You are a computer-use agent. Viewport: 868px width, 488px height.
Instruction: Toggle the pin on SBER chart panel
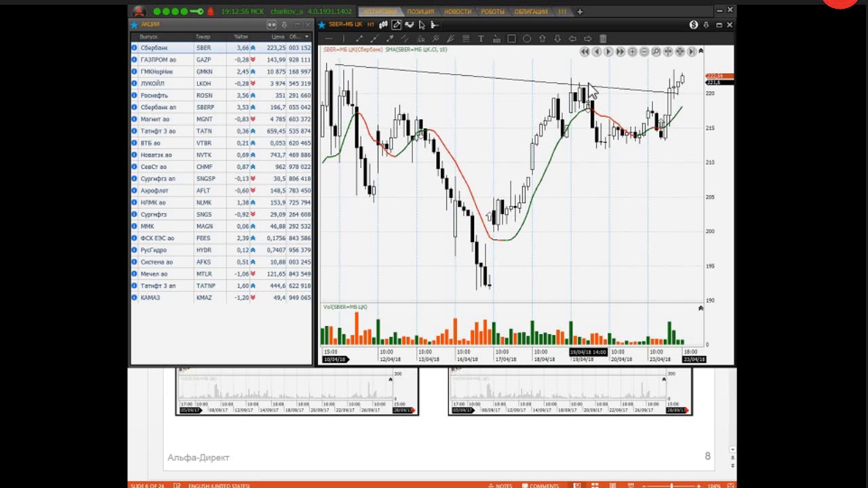706,24
